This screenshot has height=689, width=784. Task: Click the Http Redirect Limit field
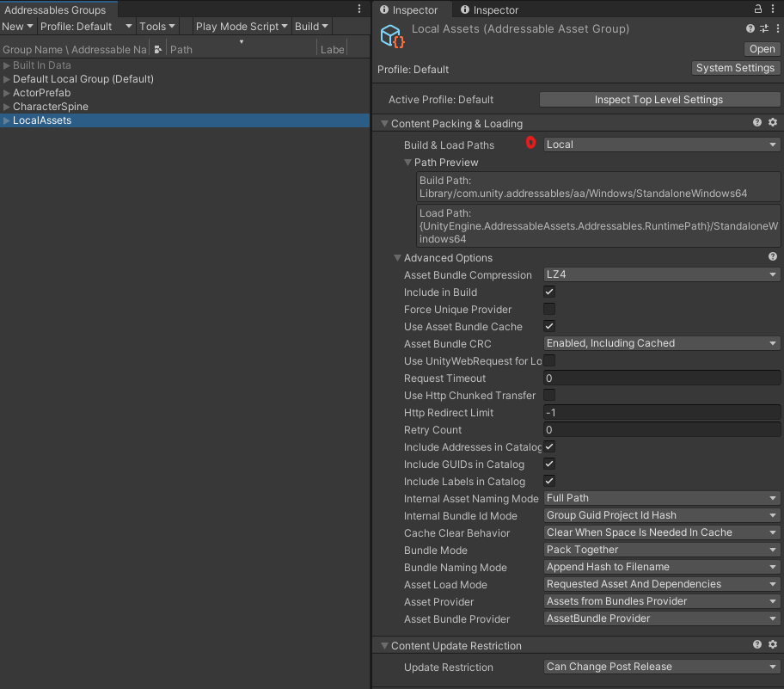662,412
